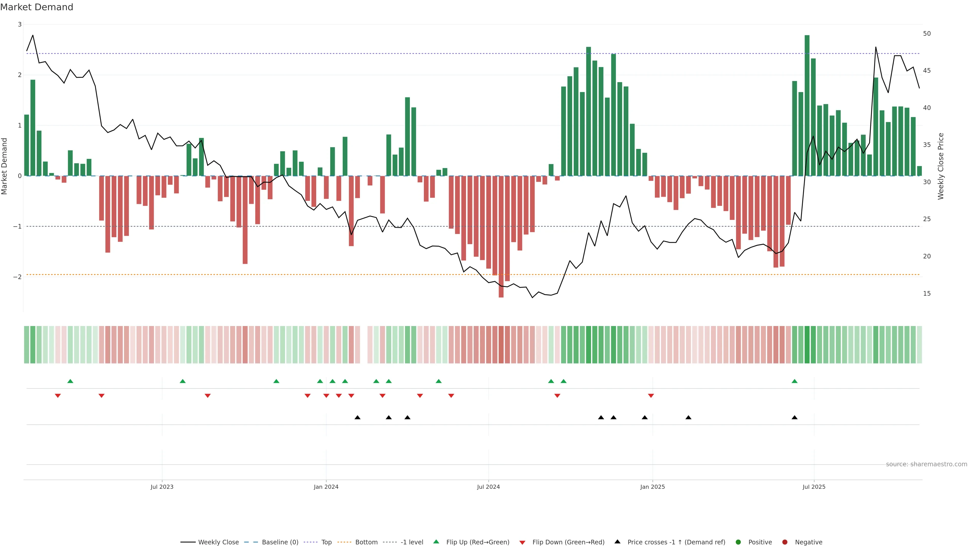Image resolution: width=980 pixels, height=551 pixels.
Task: Click the last red flip-down marker near Jan 2025
Action: click(x=651, y=396)
